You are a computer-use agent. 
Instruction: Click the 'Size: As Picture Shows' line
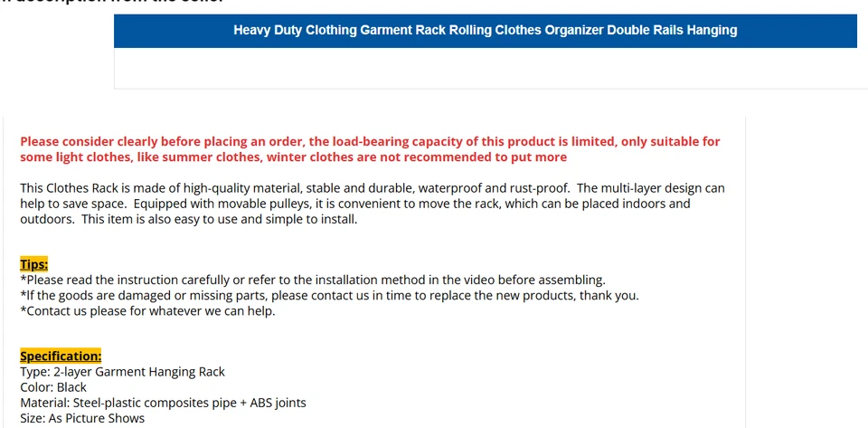point(82,418)
